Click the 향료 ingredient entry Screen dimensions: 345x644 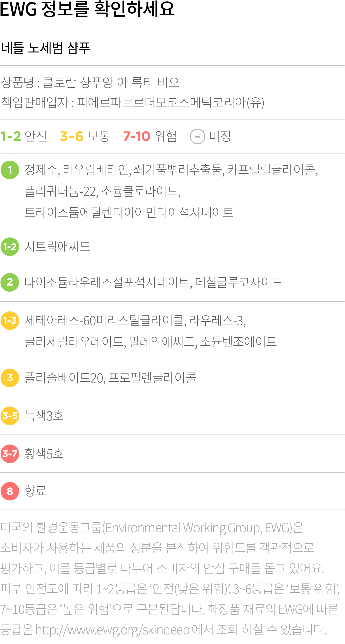pyautogui.click(x=35, y=491)
